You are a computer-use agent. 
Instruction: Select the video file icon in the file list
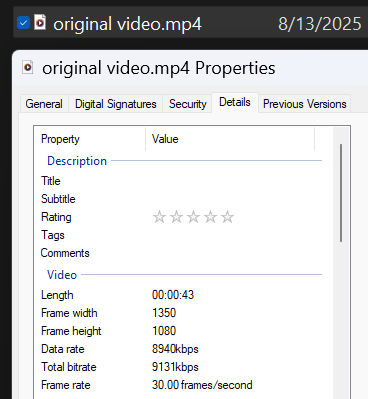[x=40, y=22]
